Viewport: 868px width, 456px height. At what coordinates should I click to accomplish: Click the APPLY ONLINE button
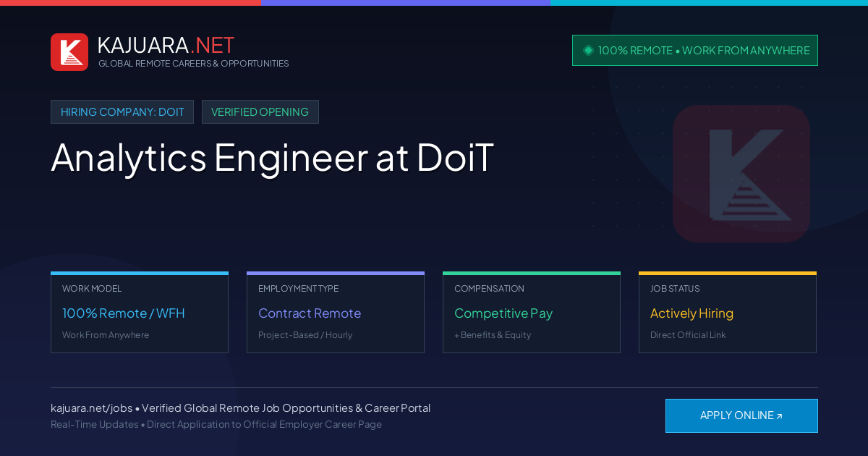point(741,415)
